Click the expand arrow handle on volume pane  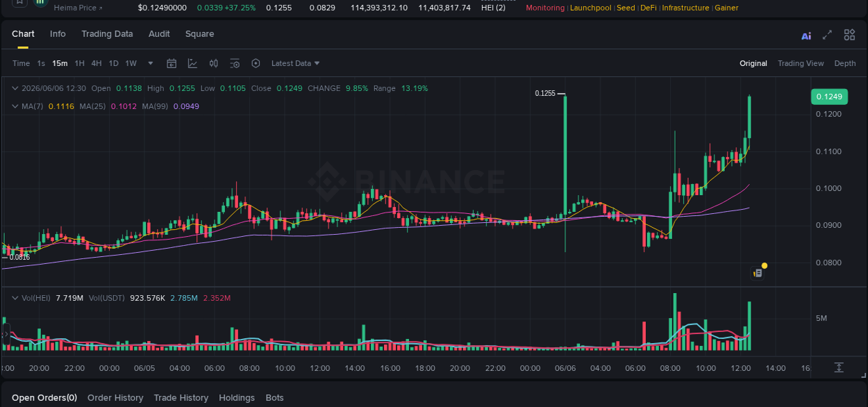(5, 335)
